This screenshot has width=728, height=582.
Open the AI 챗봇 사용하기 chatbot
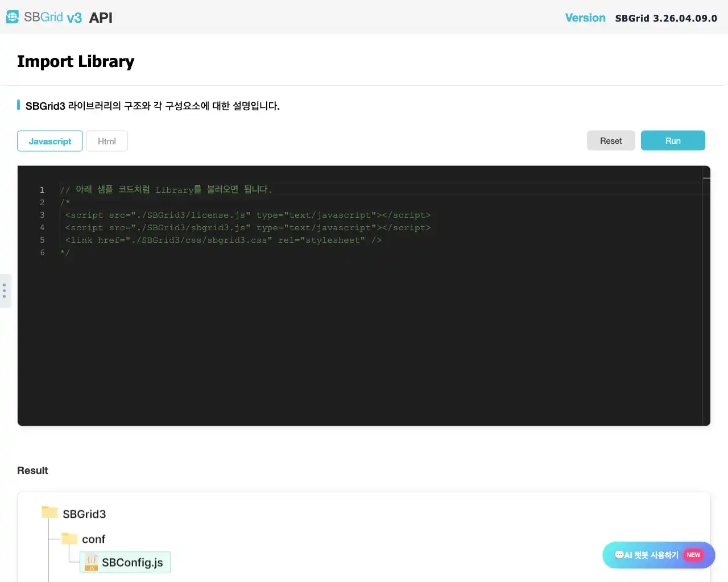pyautogui.click(x=658, y=555)
